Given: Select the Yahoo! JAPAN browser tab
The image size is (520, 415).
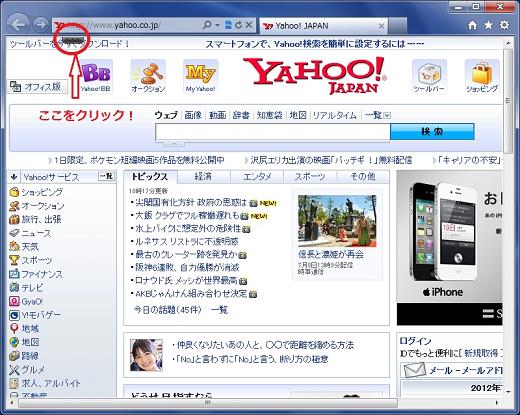Looking at the screenshot, I should [x=323, y=26].
